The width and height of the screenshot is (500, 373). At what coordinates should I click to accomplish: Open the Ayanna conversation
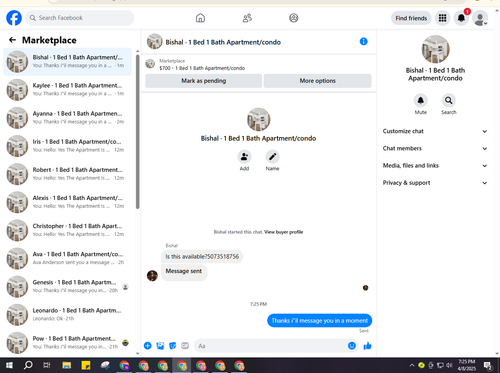pyautogui.click(x=68, y=118)
